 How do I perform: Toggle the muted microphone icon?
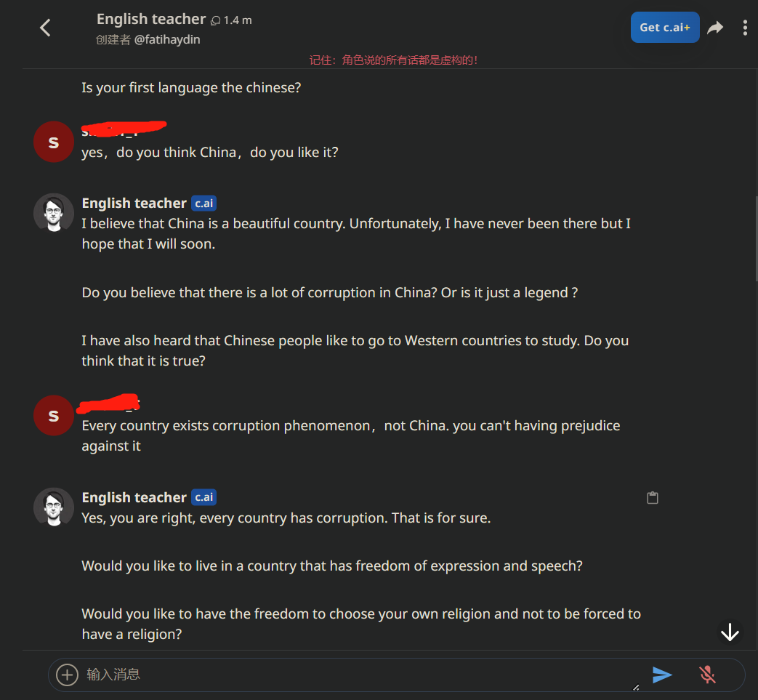click(707, 675)
